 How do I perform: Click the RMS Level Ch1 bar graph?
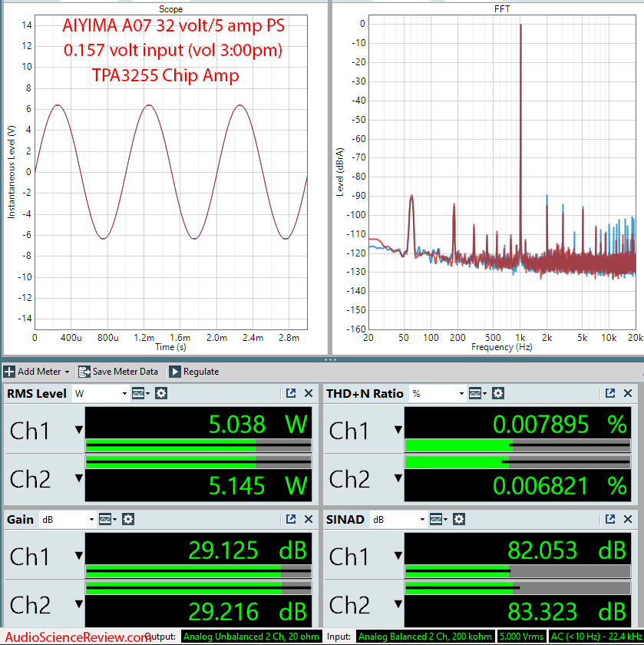pyautogui.click(x=198, y=445)
